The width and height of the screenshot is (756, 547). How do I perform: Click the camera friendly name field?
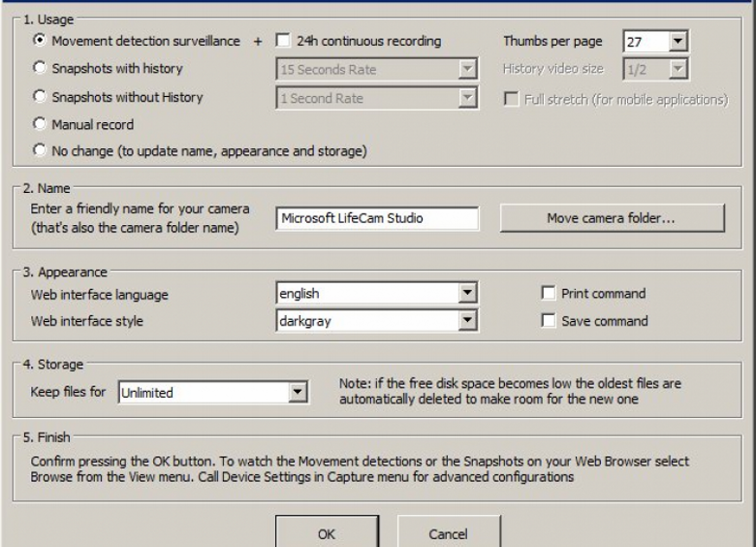click(x=377, y=218)
